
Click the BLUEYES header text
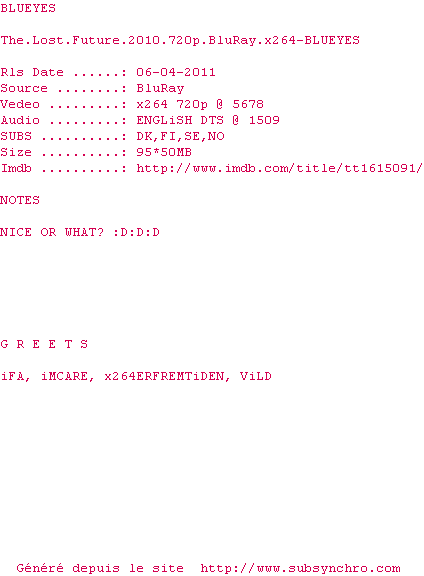[x=28, y=8]
